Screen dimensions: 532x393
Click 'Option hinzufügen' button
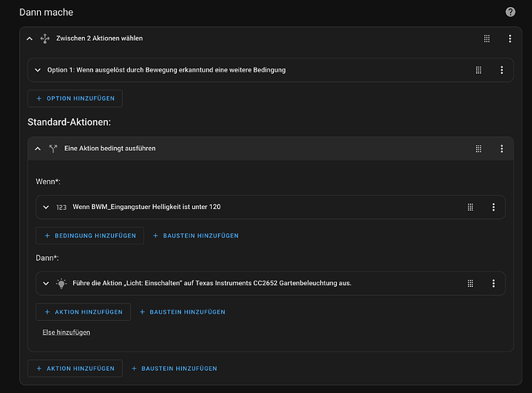point(75,98)
